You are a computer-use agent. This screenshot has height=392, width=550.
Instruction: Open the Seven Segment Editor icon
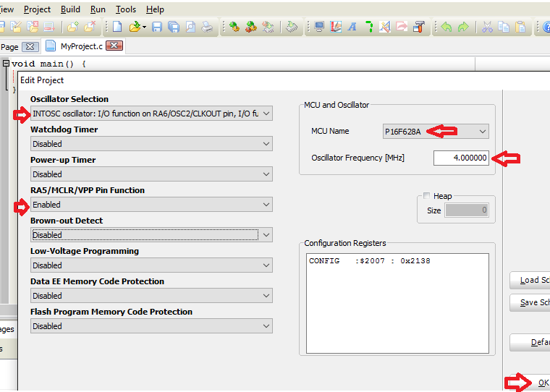tap(369, 27)
